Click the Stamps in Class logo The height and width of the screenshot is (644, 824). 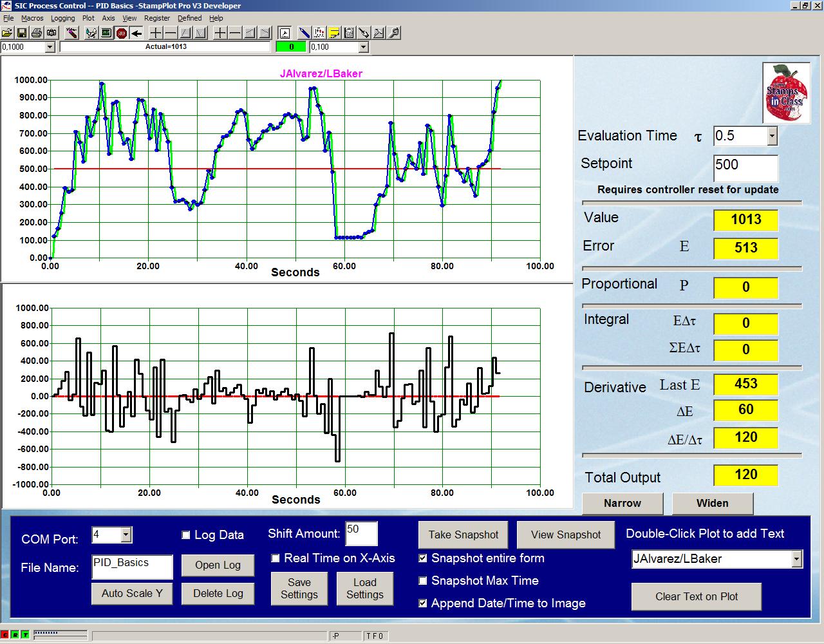click(786, 93)
